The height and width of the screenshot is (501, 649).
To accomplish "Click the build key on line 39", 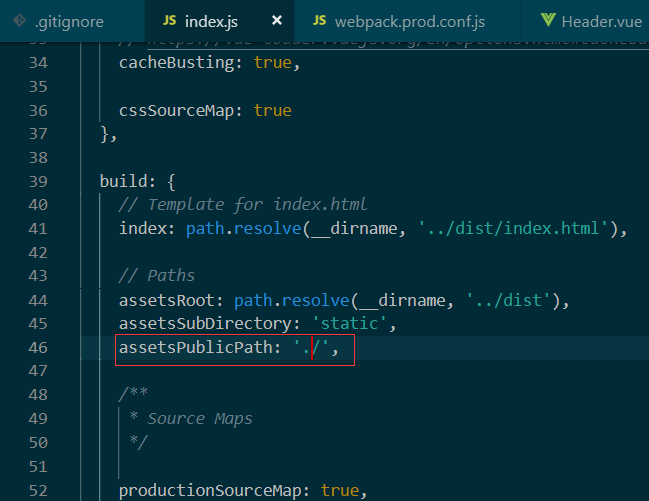I will 123,181.
